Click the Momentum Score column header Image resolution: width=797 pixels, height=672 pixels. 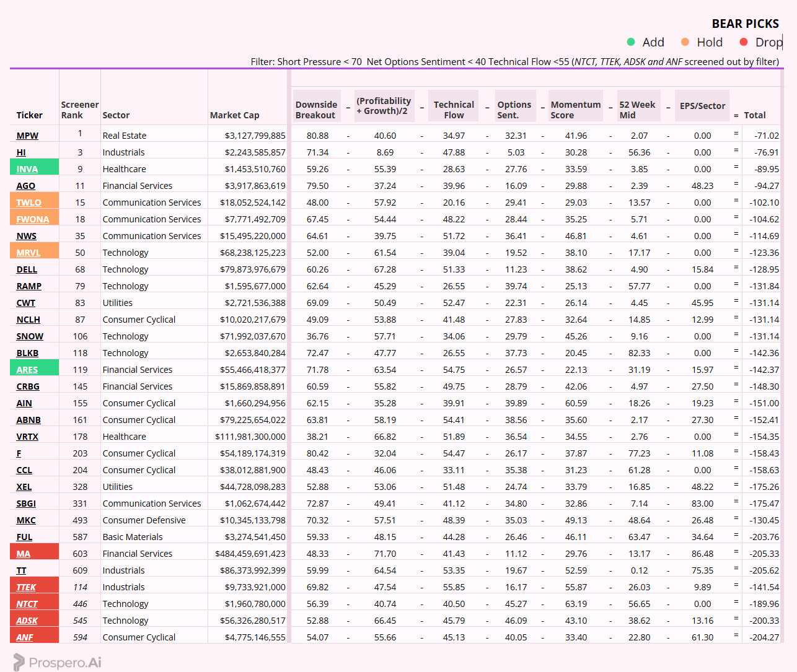pos(576,110)
